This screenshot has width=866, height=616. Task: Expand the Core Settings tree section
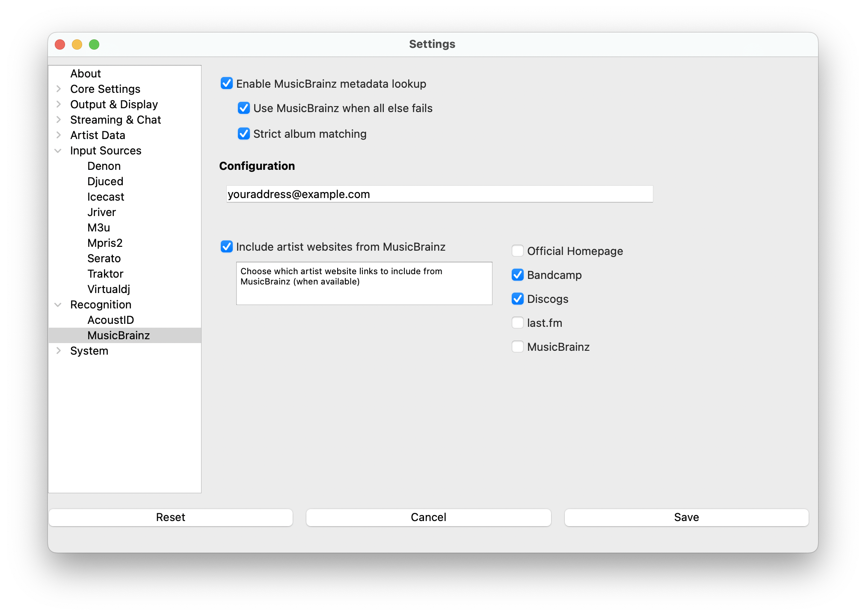click(x=59, y=89)
